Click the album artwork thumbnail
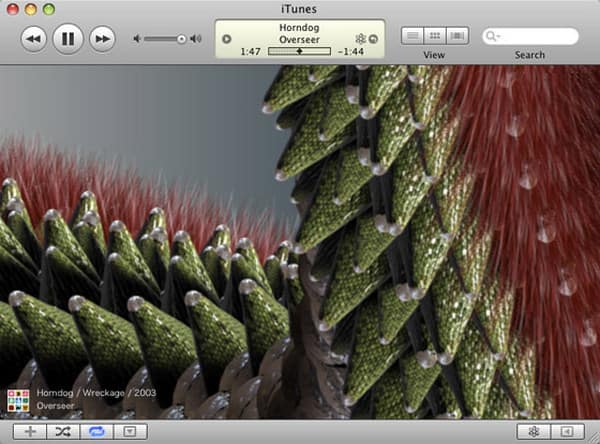This screenshot has width=600, height=444. point(18,400)
